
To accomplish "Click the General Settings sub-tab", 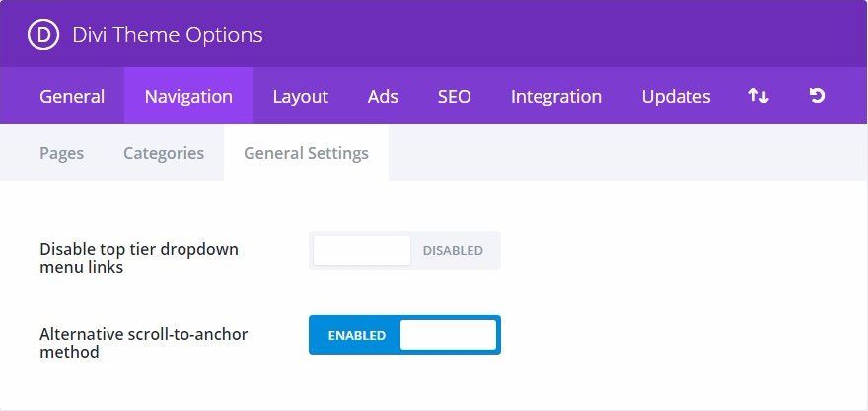I will coord(306,153).
